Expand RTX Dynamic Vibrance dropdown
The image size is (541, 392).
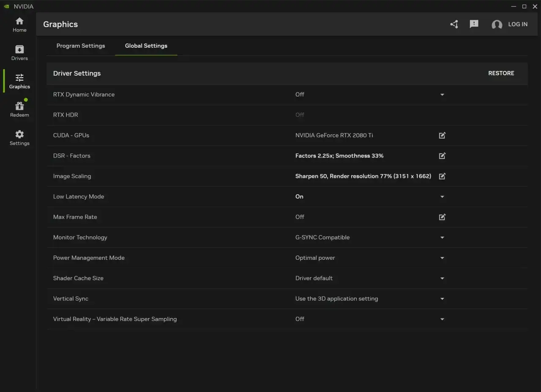coord(442,95)
